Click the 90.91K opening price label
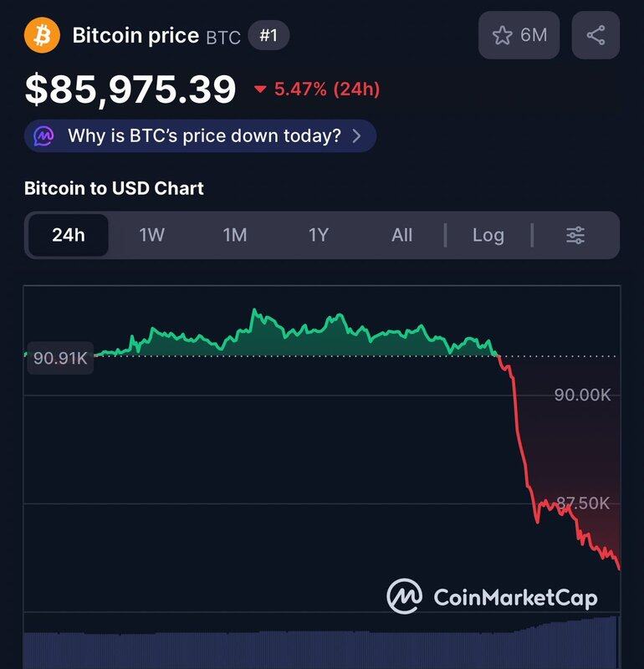The width and height of the screenshot is (644, 669). (x=61, y=358)
